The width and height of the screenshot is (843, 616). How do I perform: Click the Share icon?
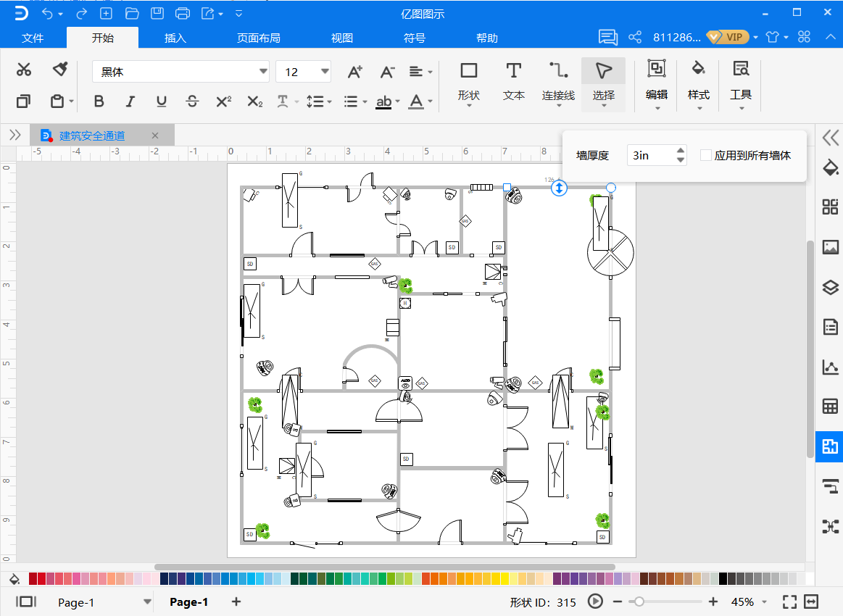[x=635, y=37]
